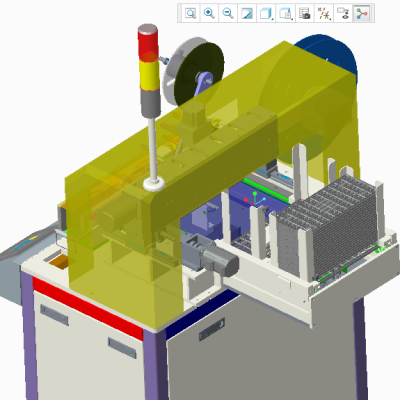This screenshot has width=400, height=400.
Task: Open the Saved Orientations dropdown
Action: click(285, 13)
